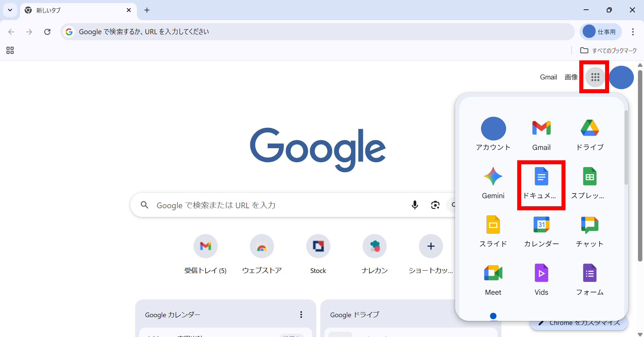Image resolution: width=644 pixels, height=337 pixels.
Task: Open the Google カレンダー card options menu
Action: tap(301, 315)
